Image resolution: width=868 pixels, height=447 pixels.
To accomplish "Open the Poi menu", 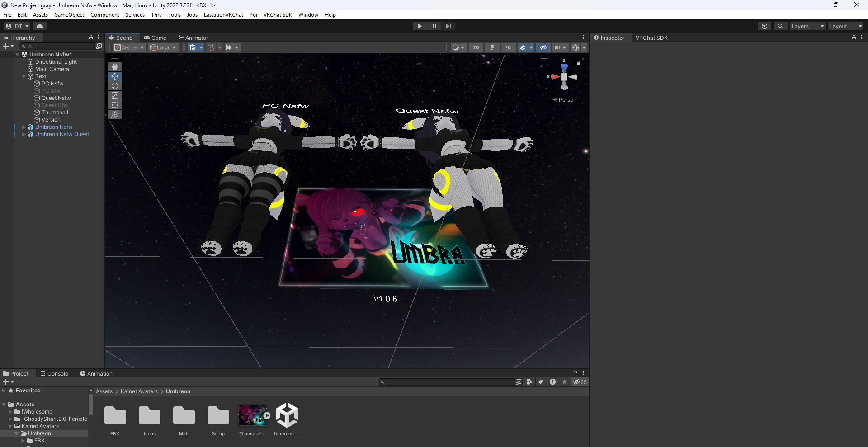I will click(253, 15).
